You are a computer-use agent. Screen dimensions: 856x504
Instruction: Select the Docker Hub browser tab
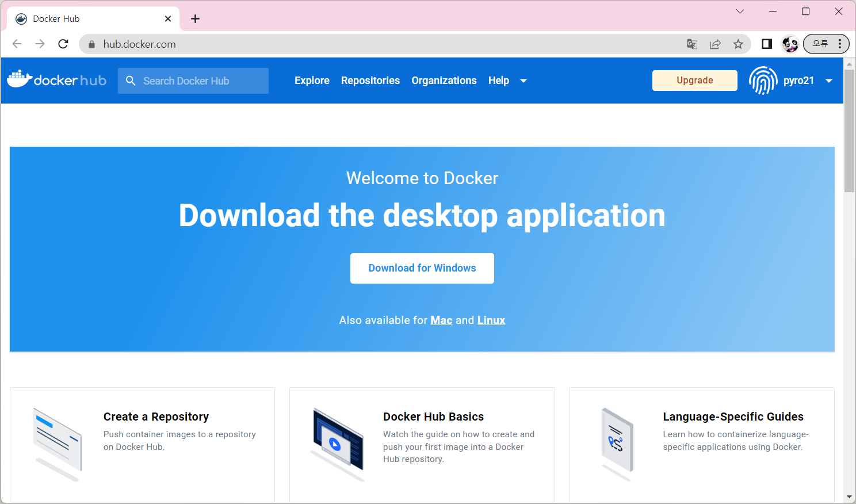pyautogui.click(x=94, y=18)
